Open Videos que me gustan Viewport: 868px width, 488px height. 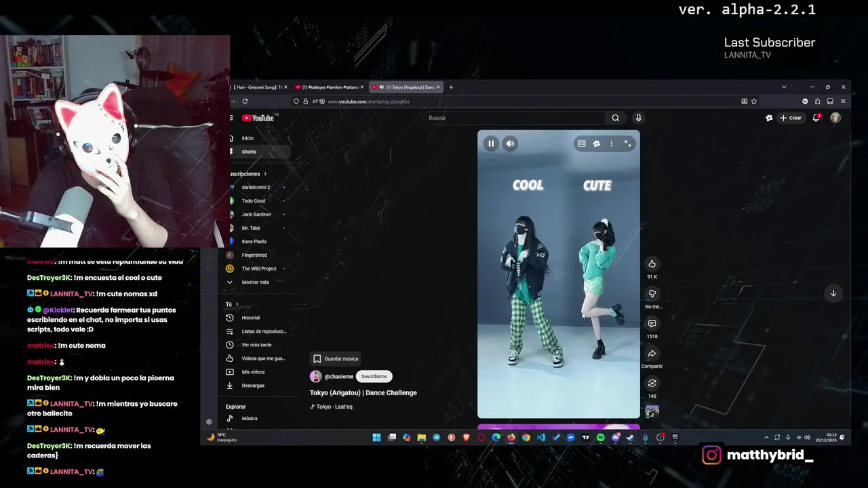[263, 359]
